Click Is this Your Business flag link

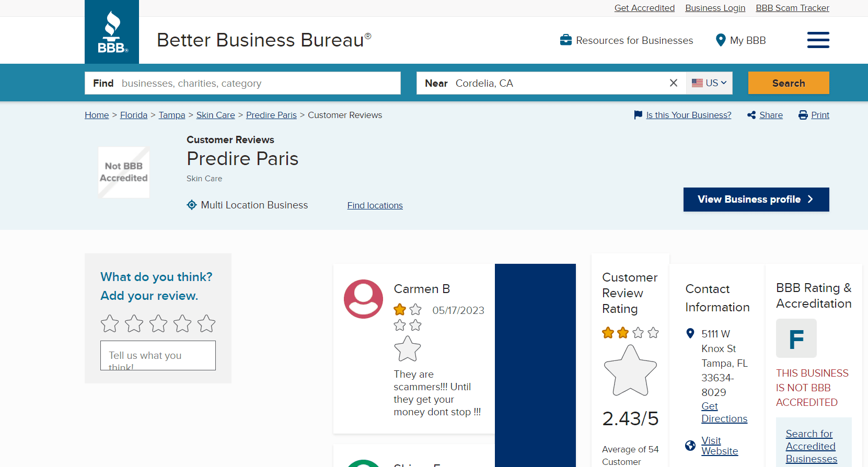click(x=688, y=115)
